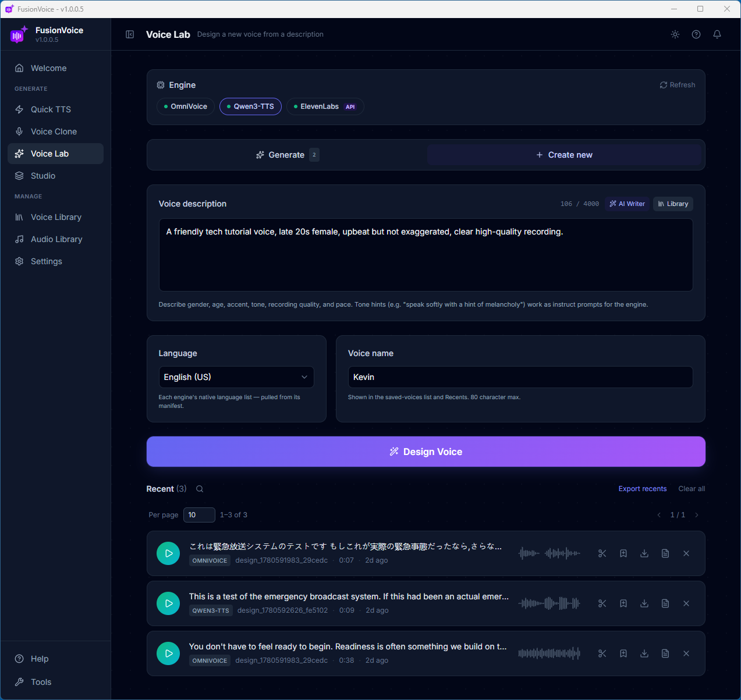Viewport: 741px width, 700px height.
Task: Bookmark the 0:38 'Readiness' clip
Action: coord(623,653)
